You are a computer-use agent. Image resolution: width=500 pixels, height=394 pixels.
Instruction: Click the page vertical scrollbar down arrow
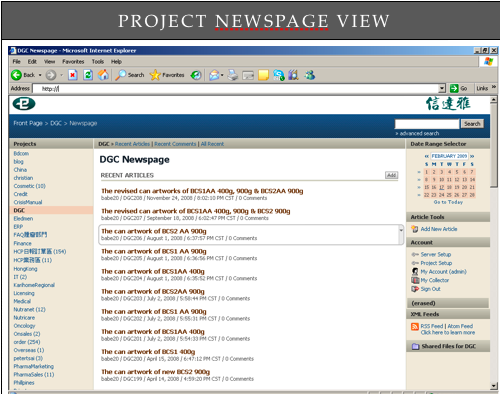[x=494, y=386]
